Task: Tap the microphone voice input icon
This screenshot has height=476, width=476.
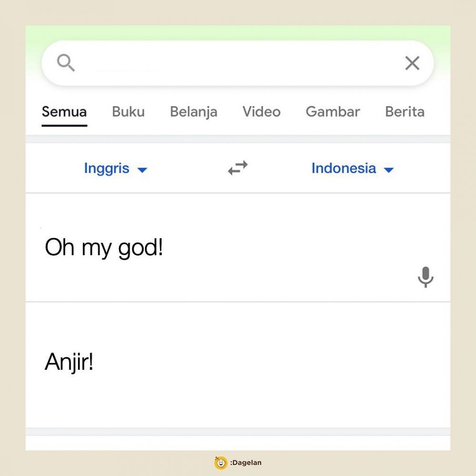Action: pyautogui.click(x=426, y=277)
